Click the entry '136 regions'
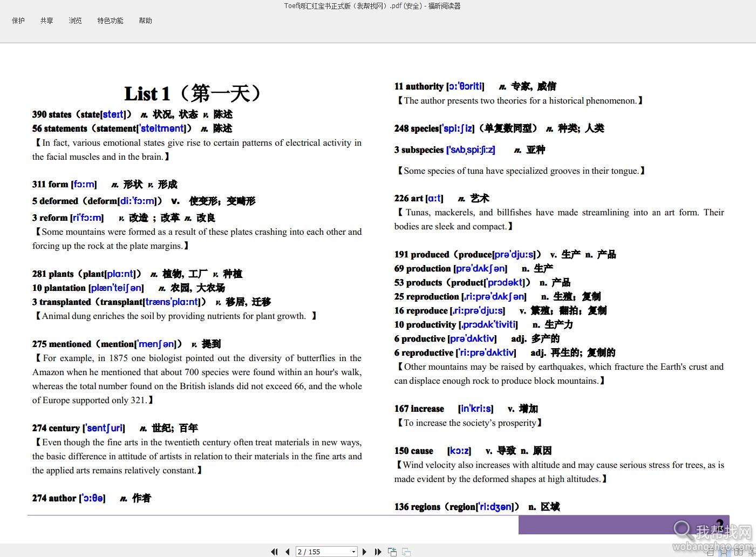756x557 pixels. pos(477,507)
